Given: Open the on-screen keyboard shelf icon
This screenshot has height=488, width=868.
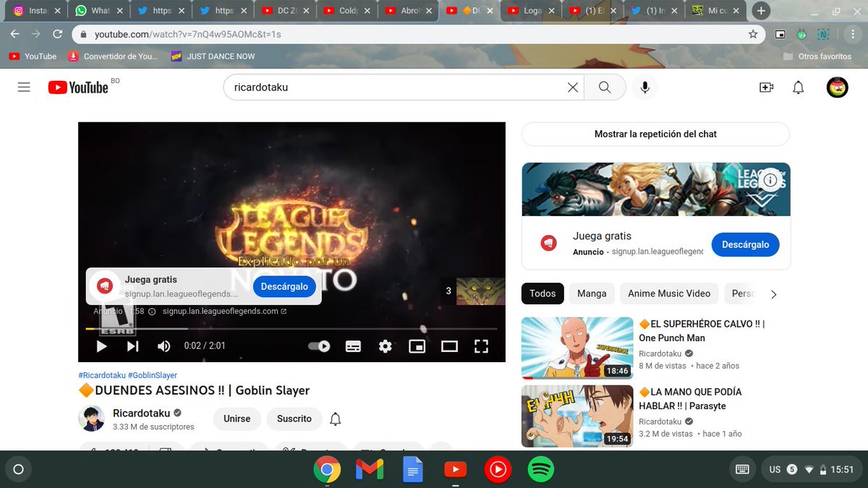Looking at the screenshot, I should (x=742, y=469).
